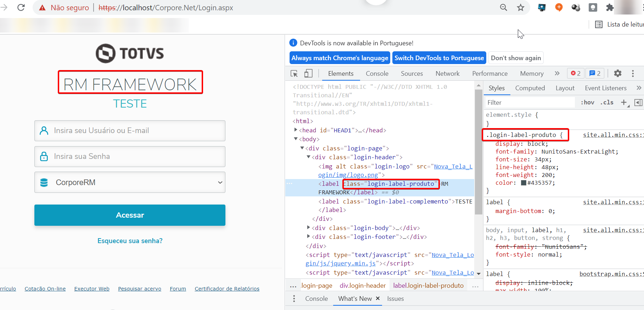Activate the DevTools element inspector picker
Image resolution: width=644 pixels, height=310 pixels.
click(x=294, y=74)
